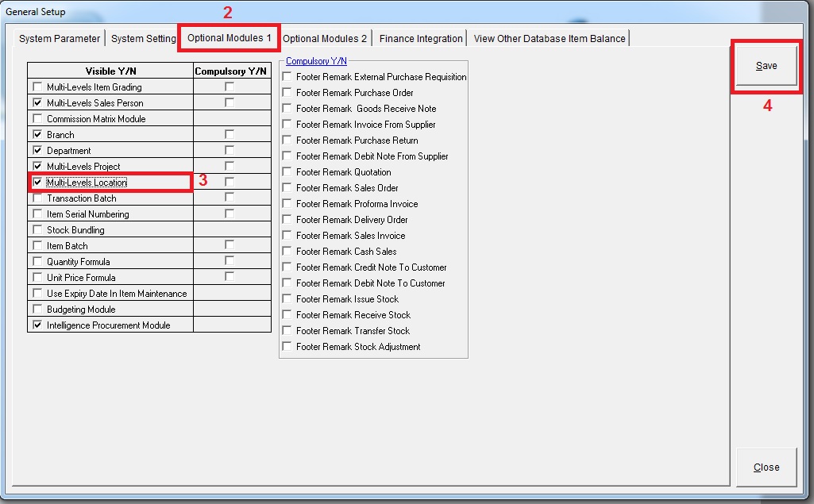Switch to the System Parameter tab
This screenshot has height=504, width=814.
[x=60, y=39]
